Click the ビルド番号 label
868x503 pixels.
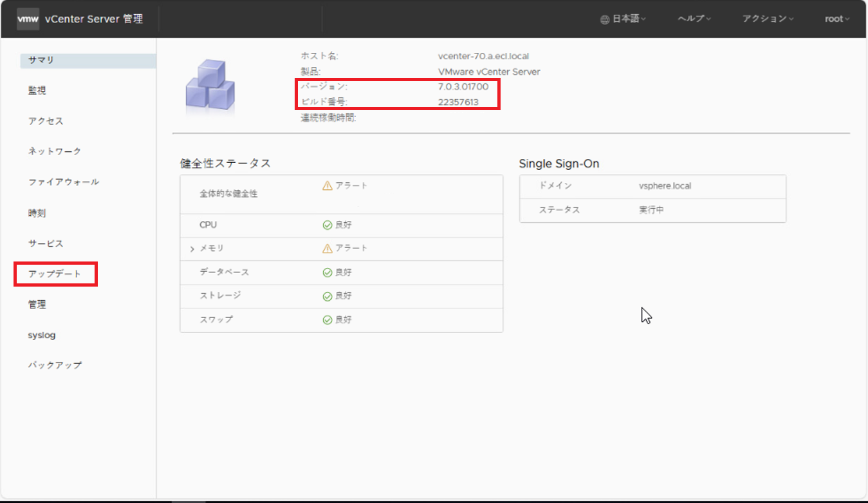coord(324,102)
